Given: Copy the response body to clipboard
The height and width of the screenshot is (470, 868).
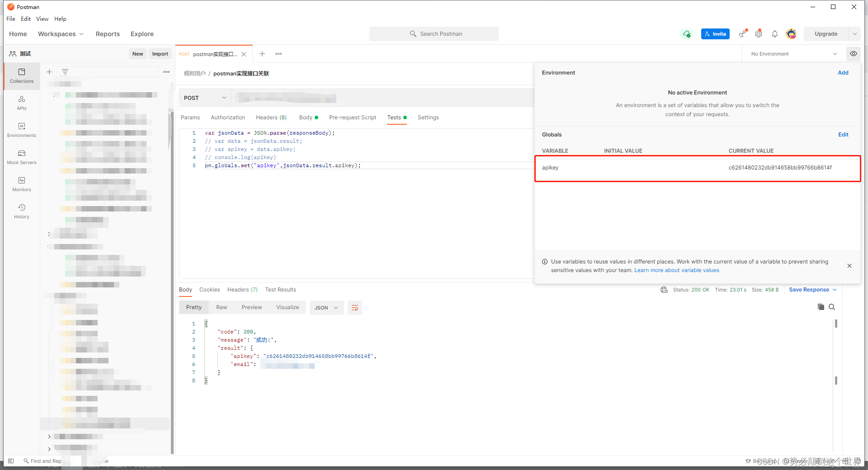Looking at the screenshot, I should pos(821,307).
